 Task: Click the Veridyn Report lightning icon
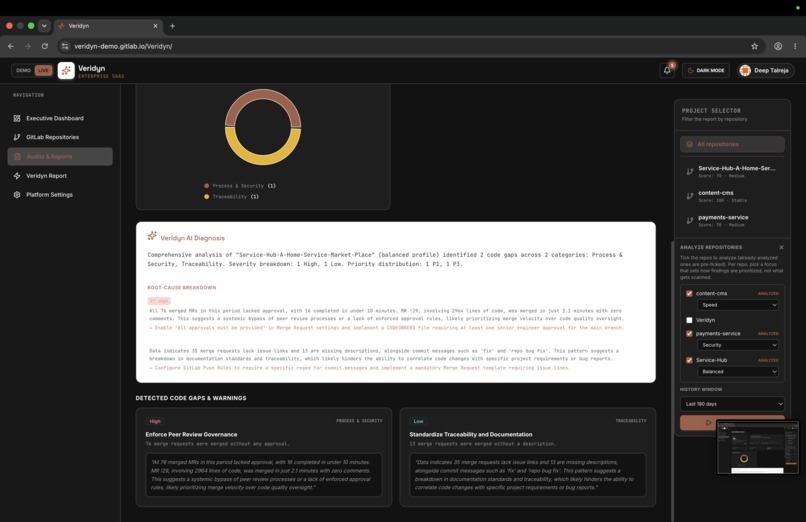17,176
